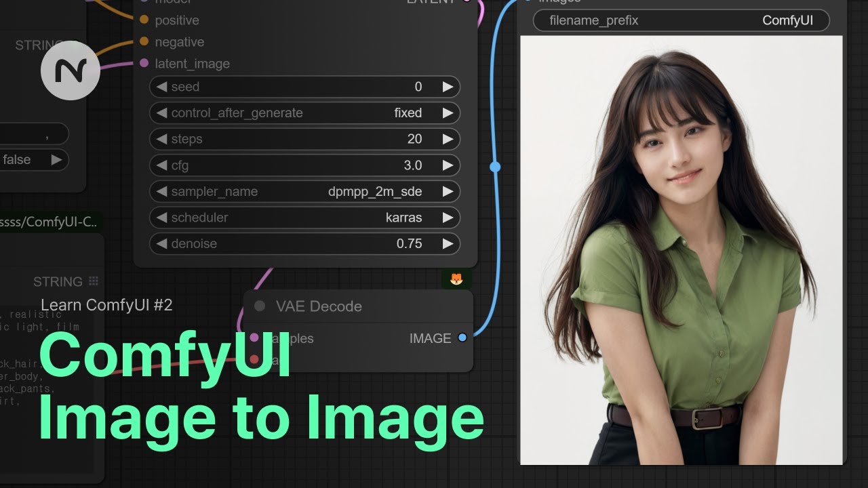Toggle the false option arrow

(x=56, y=160)
